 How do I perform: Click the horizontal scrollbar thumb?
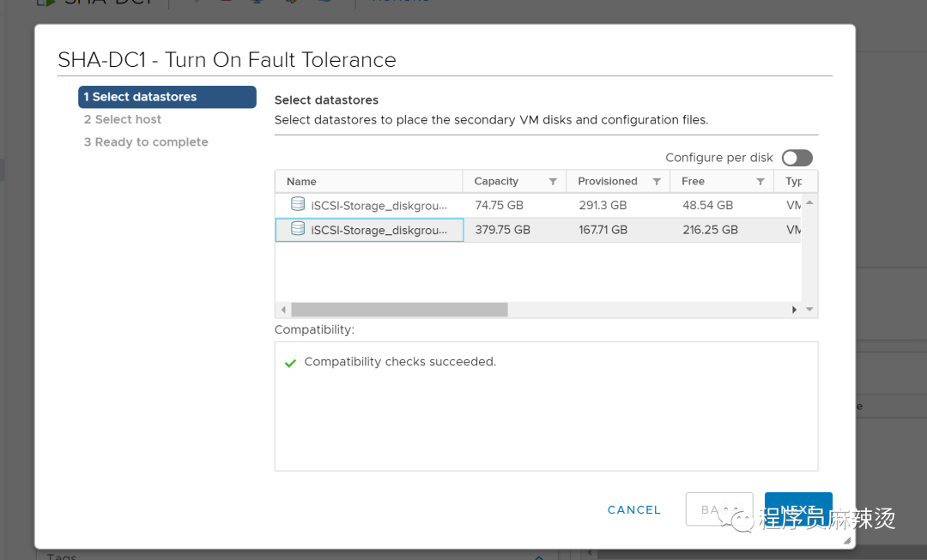click(x=399, y=310)
